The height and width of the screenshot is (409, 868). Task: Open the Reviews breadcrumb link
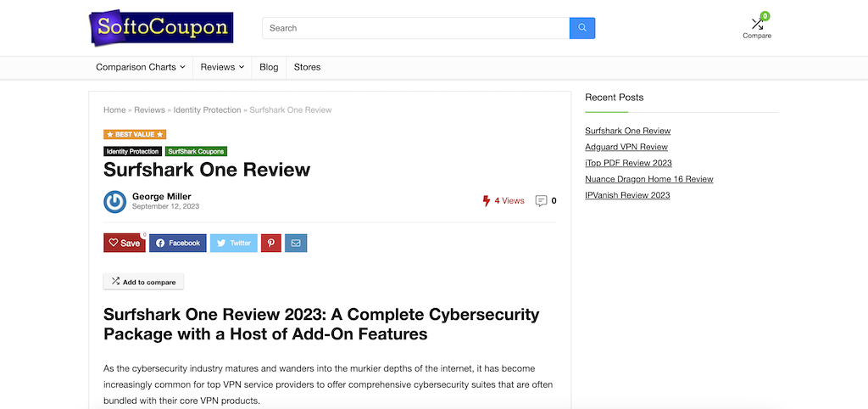coord(149,109)
